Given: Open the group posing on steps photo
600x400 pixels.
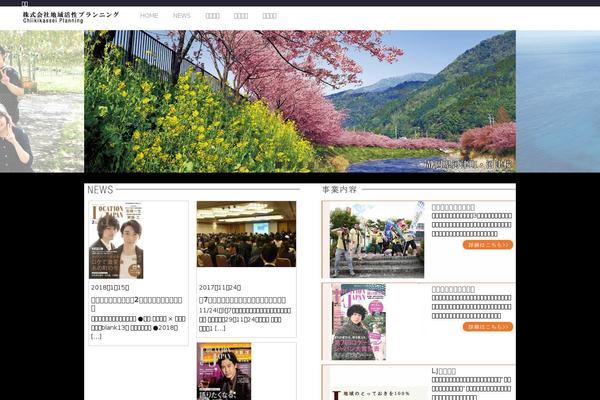Looking at the screenshot, I should (x=377, y=240).
